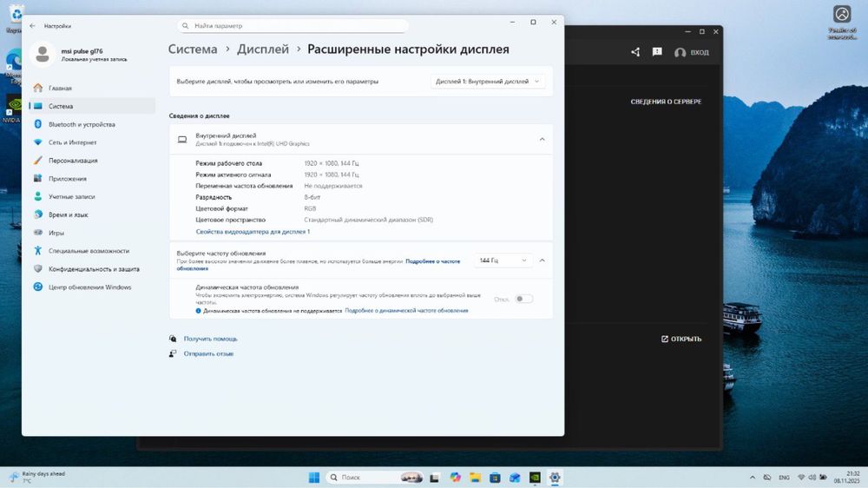Open 'Сеть и Интернет' settings
Screen dimensions: 868x488
coord(92,142)
